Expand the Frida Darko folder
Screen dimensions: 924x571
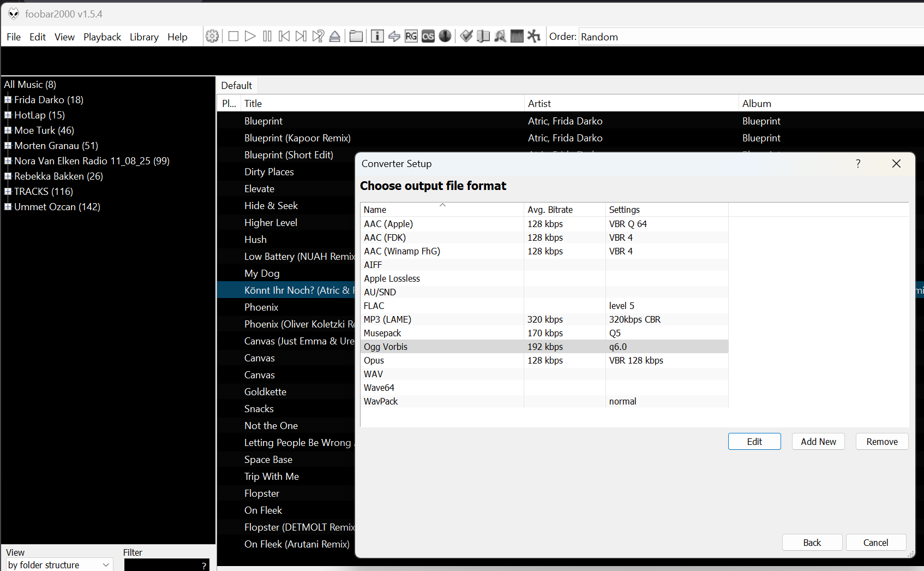tap(8, 100)
